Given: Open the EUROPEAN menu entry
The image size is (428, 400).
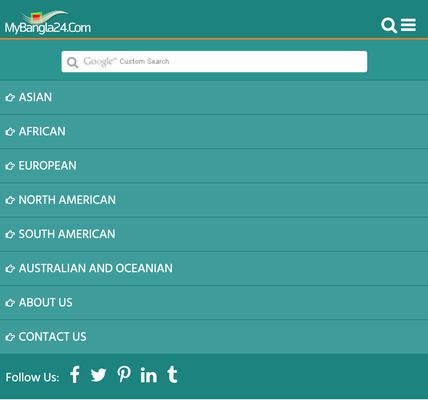Looking at the screenshot, I should pos(214,166).
